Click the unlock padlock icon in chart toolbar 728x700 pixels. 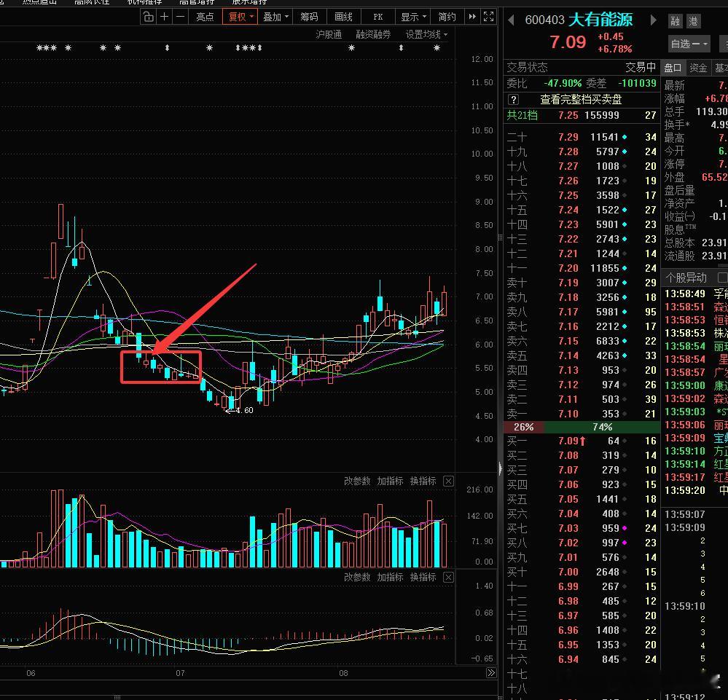click(x=148, y=17)
